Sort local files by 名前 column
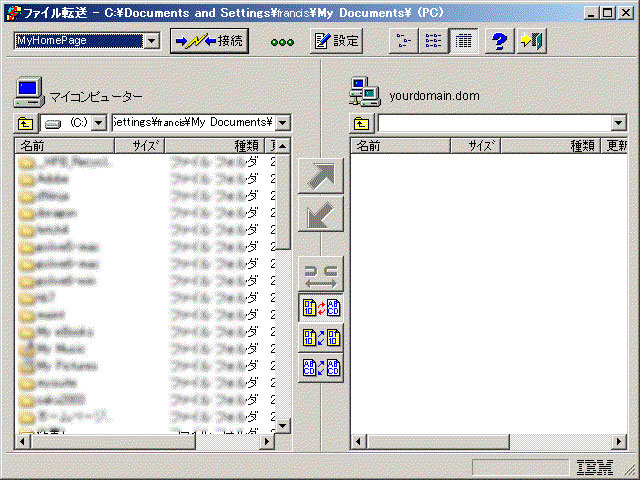Screen dimensions: 640x480 (60, 146)
